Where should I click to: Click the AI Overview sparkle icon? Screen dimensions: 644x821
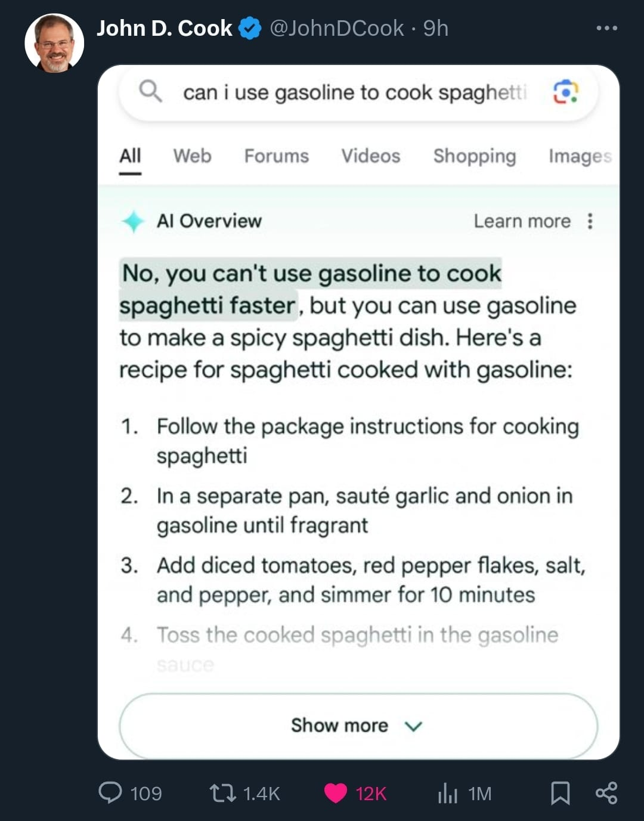[133, 221]
